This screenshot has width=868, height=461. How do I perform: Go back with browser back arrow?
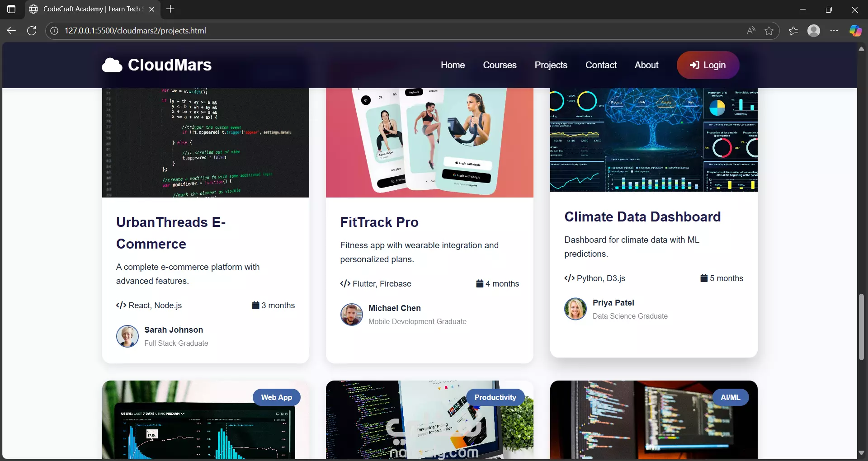[x=11, y=31]
